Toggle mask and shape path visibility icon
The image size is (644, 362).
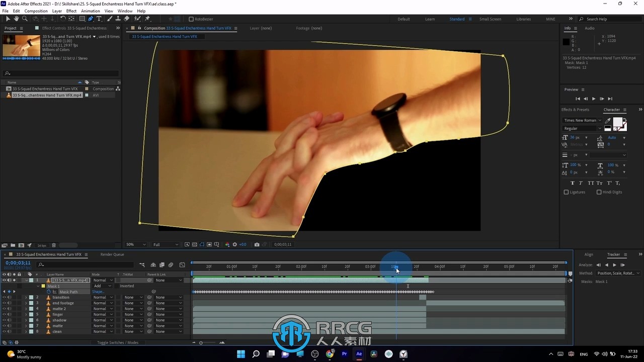[202, 244]
